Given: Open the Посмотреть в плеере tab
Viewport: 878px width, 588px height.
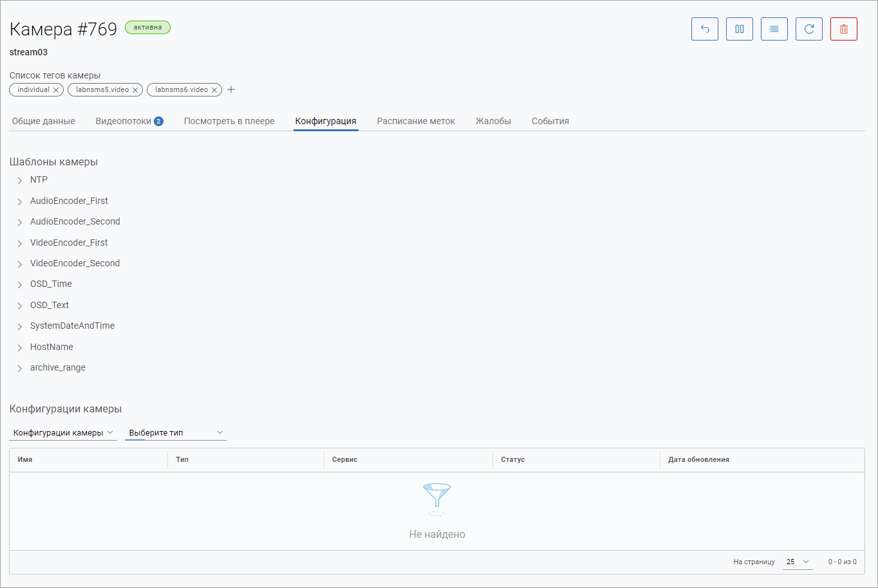Looking at the screenshot, I should point(229,121).
